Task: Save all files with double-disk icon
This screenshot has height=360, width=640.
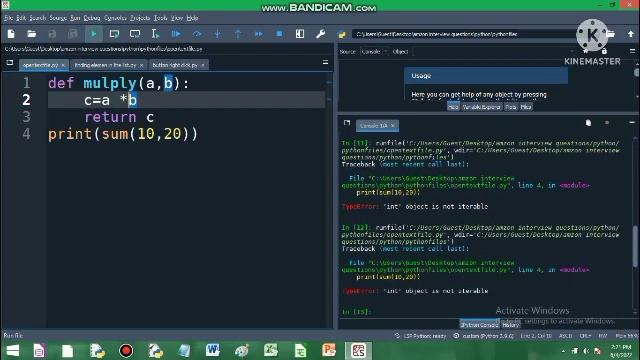Action: coord(73,34)
